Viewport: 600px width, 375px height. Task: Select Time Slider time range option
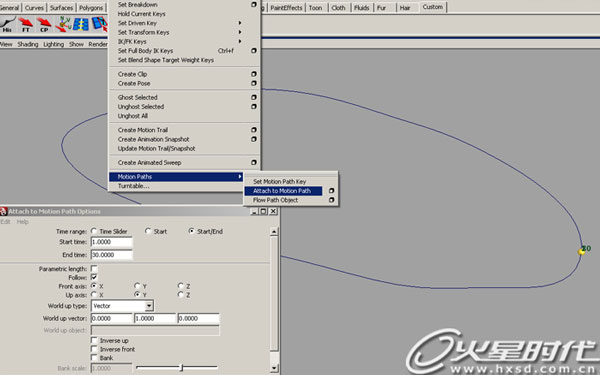click(x=94, y=231)
